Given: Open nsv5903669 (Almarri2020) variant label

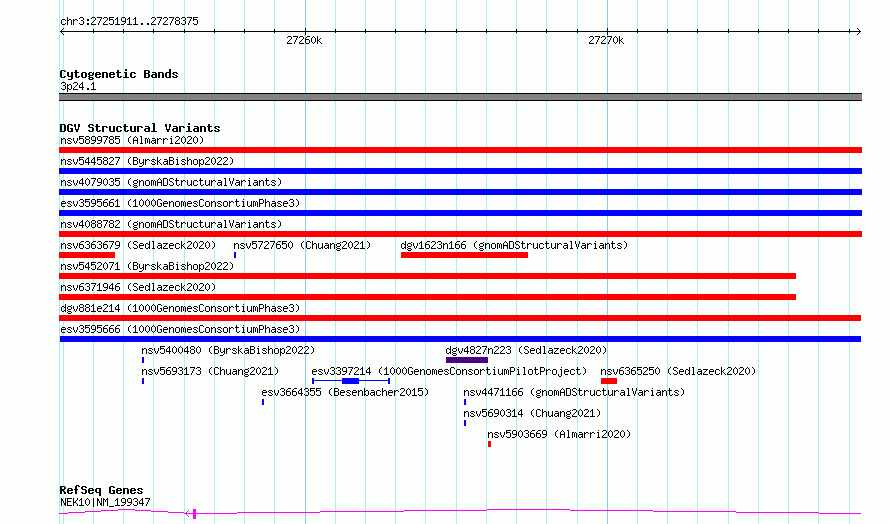Looking at the screenshot, I should (559, 434).
